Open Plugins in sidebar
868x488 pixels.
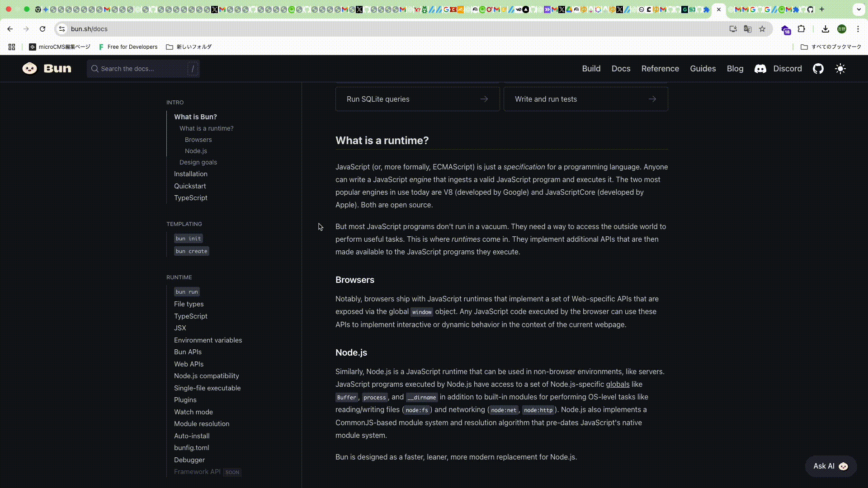[185, 400]
